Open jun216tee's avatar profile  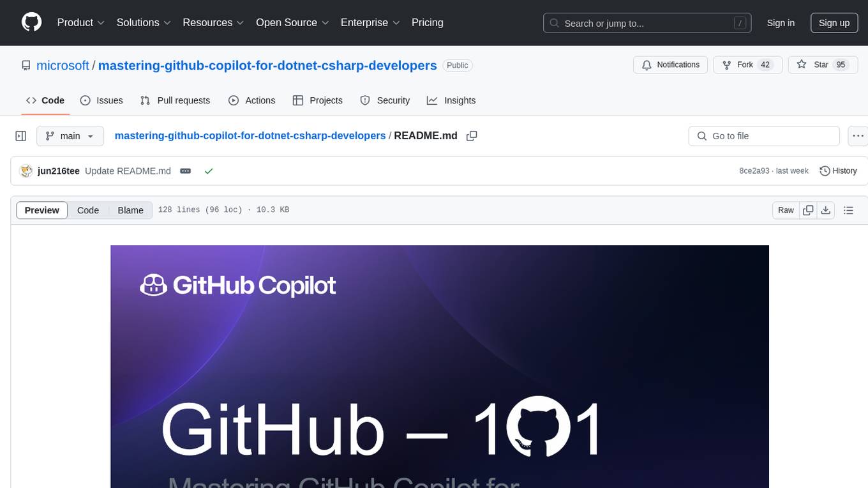[x=26, y=171]
